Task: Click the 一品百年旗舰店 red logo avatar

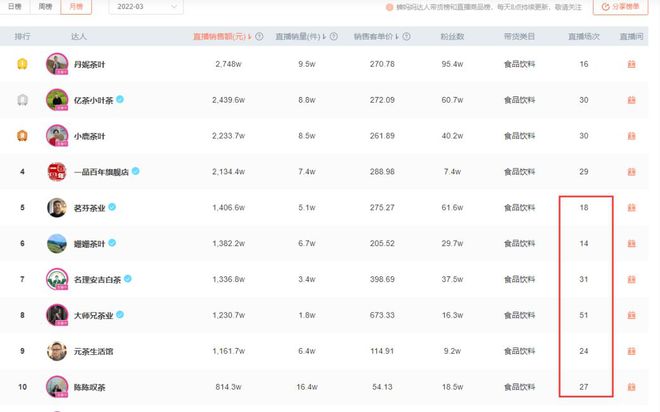Action: (57, 172)
